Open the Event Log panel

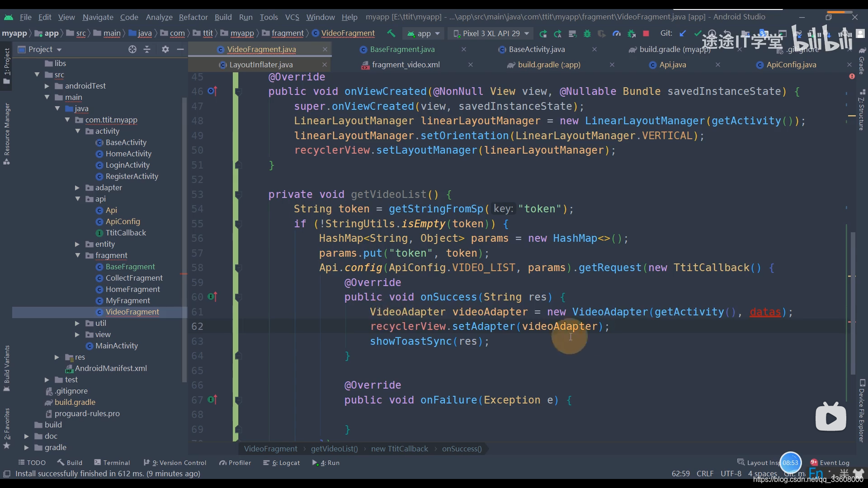(830, 463)
